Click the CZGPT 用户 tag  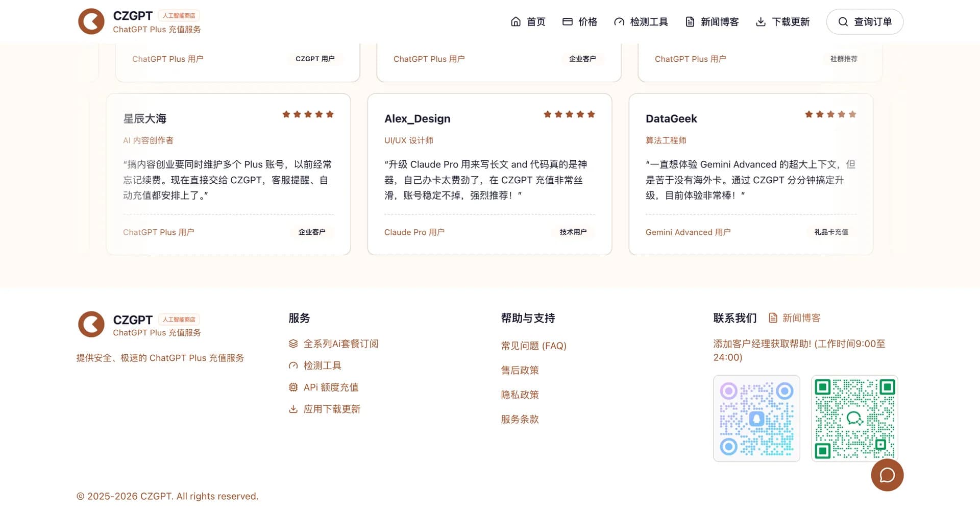tap(315, 59)
